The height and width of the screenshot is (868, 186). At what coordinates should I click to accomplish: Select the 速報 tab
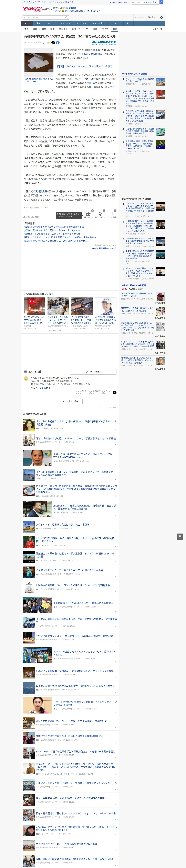coord(38,24)
